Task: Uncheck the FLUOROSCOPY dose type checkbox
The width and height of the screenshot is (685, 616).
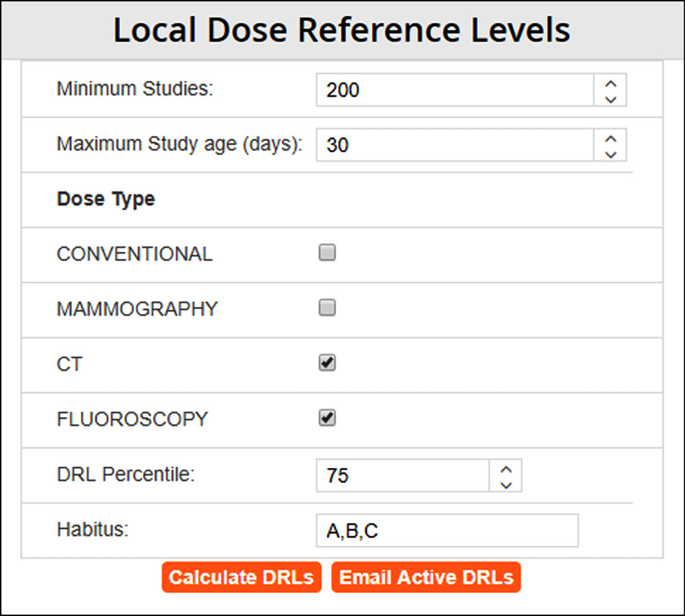Action: click(x=327, y=418)
